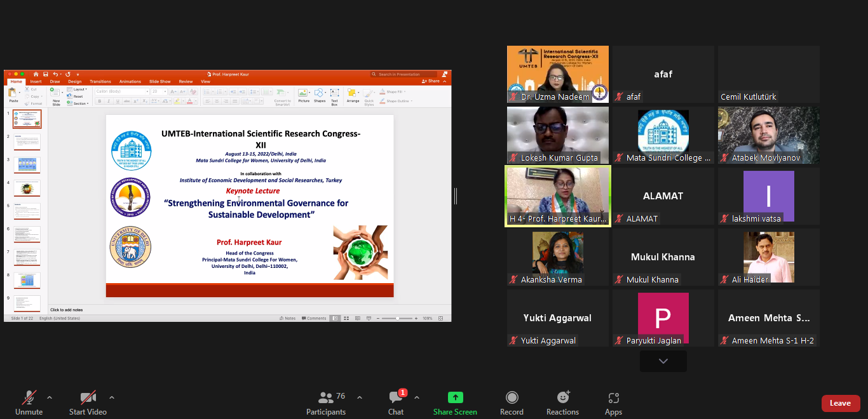Click the Cut scissors icon

click(x=27, y=89)
